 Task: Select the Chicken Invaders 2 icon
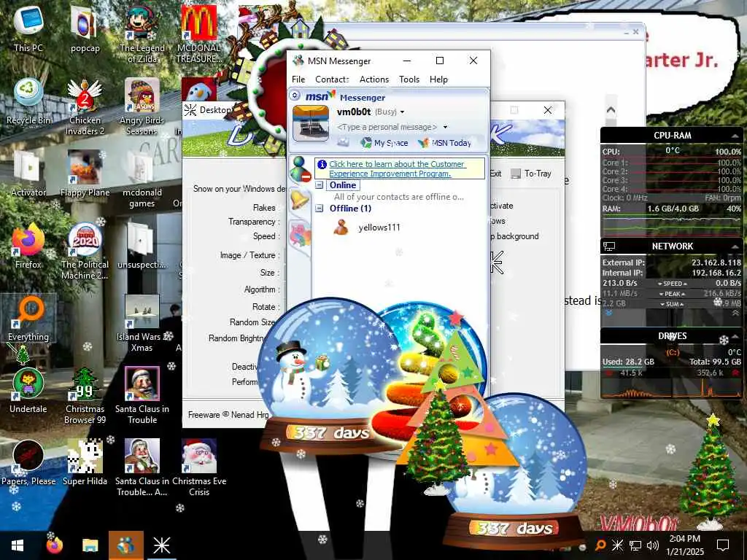pyautogui.click(x=85, y=106)
